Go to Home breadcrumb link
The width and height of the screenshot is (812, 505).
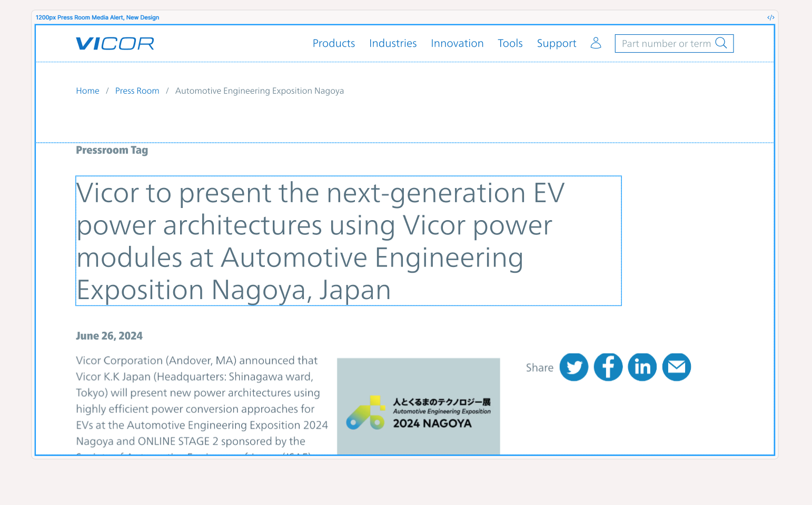point(87,91)
